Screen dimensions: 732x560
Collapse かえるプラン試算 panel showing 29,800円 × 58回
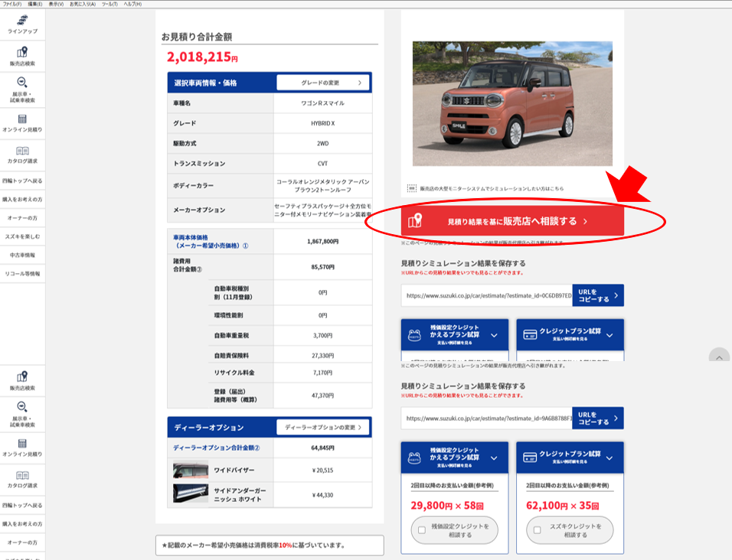click(x=455, y=457)
